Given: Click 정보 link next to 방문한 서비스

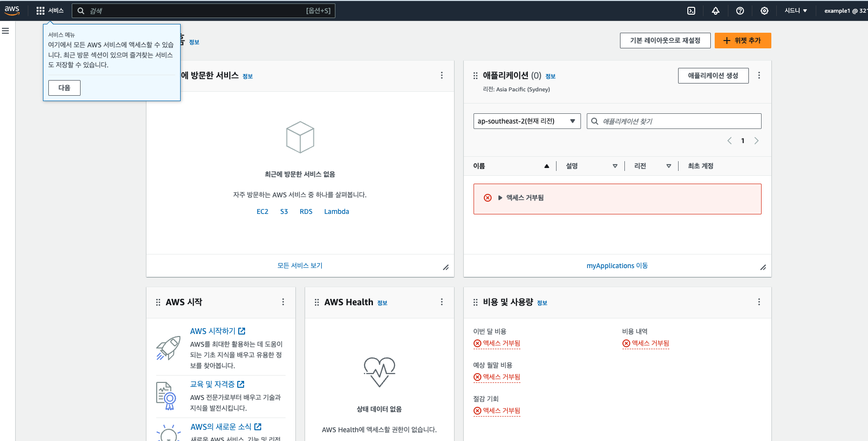Looking at the screenshot, I should coord(248,76).
